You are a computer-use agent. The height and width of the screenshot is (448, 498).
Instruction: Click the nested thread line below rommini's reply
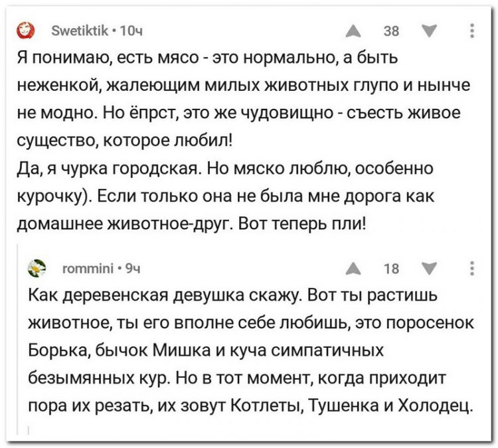pos(29,430)
